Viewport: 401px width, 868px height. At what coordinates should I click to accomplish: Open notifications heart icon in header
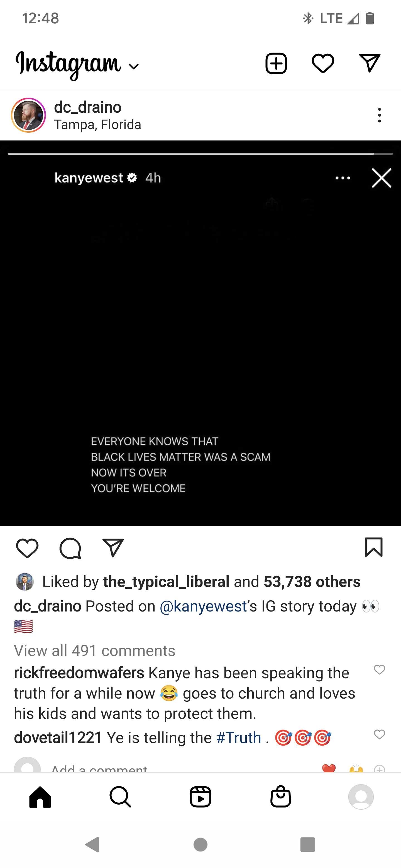(323, 63)
